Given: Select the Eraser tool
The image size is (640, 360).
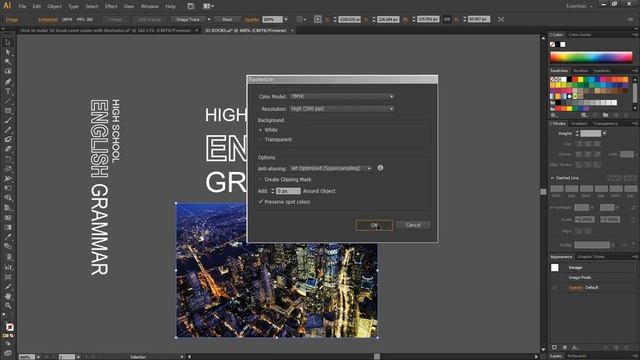Looking at the screenshot, I should pos(8,149).
